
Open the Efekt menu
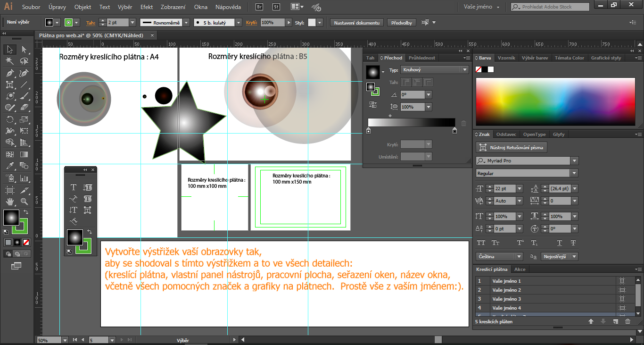147,7
